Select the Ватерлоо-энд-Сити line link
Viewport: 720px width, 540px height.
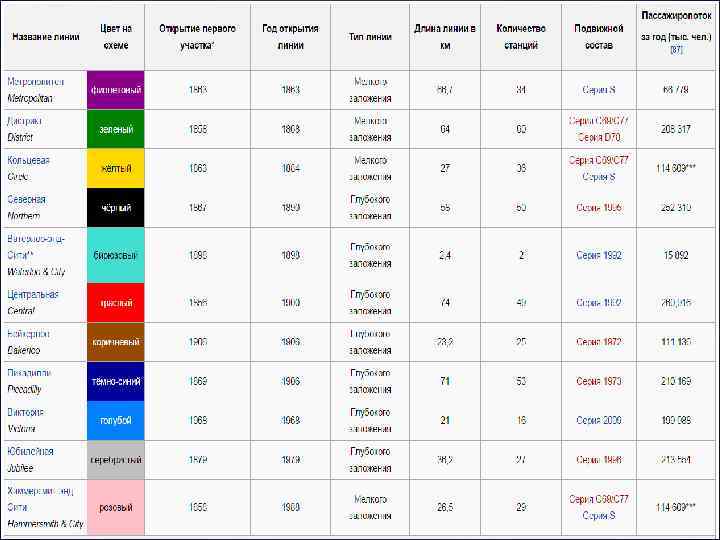[36, 239]
